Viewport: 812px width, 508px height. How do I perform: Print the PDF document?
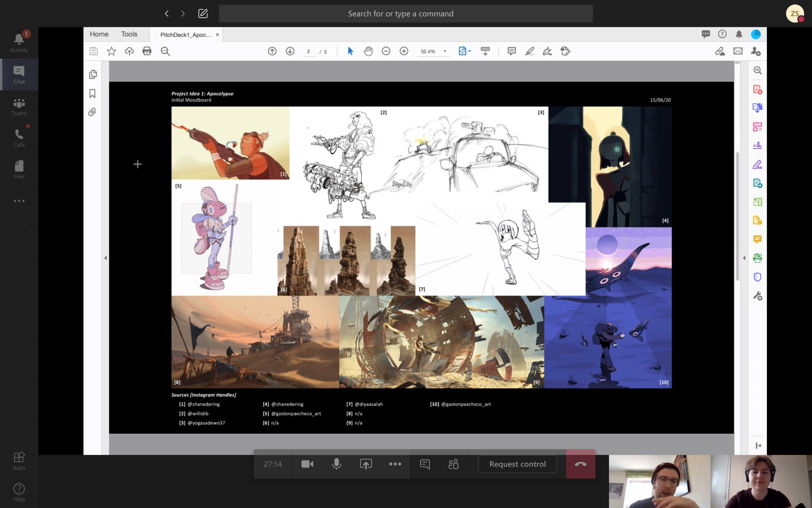(147, 51)
